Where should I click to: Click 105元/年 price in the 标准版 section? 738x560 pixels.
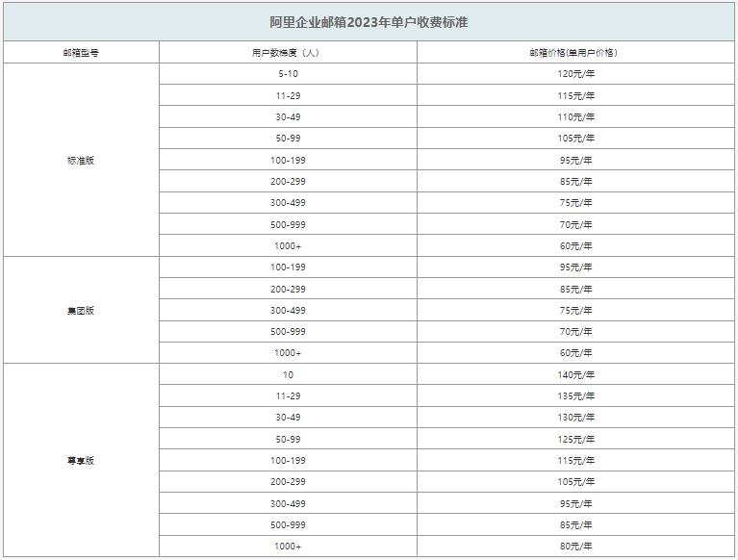click(575, 139)
